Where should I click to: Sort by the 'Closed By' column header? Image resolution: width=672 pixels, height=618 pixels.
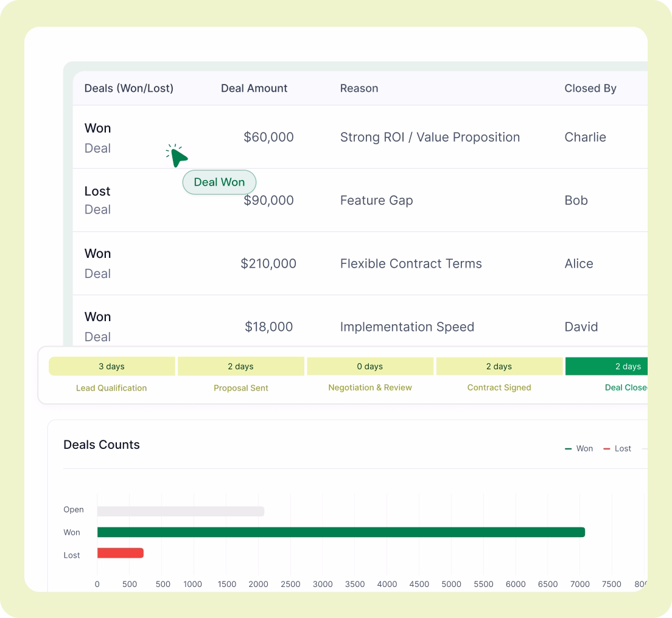click(x=590, y=88)
